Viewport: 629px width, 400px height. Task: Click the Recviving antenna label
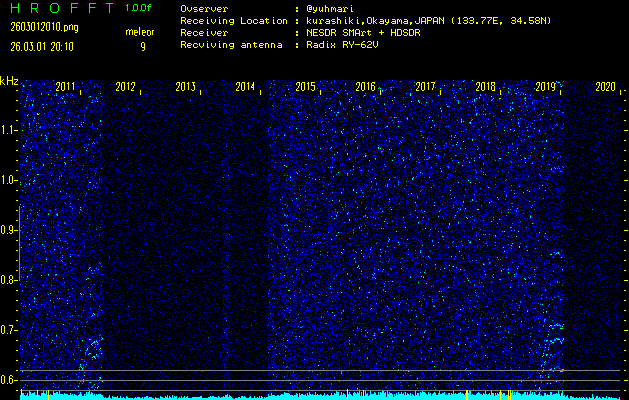point(231,45)
